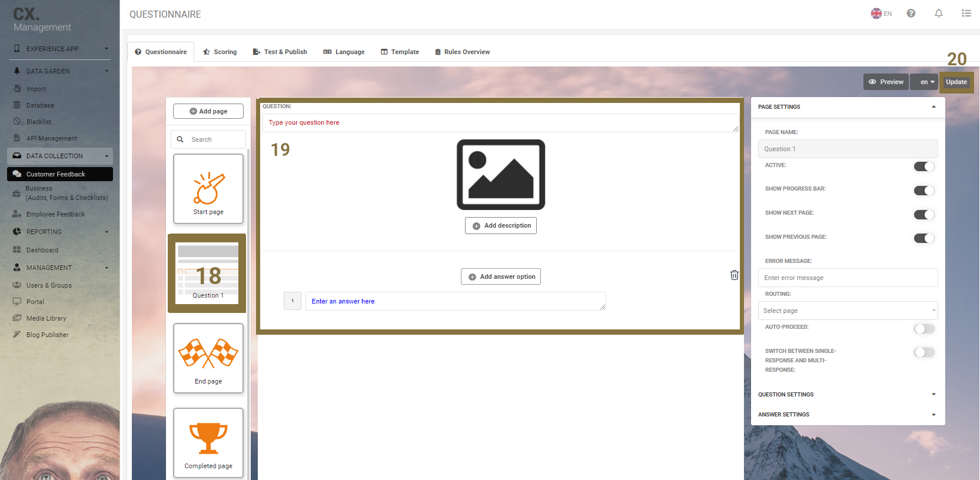This screenshot has width=980, height=480.
Task: Click the page Search field
Action: [x=208, y=139]
